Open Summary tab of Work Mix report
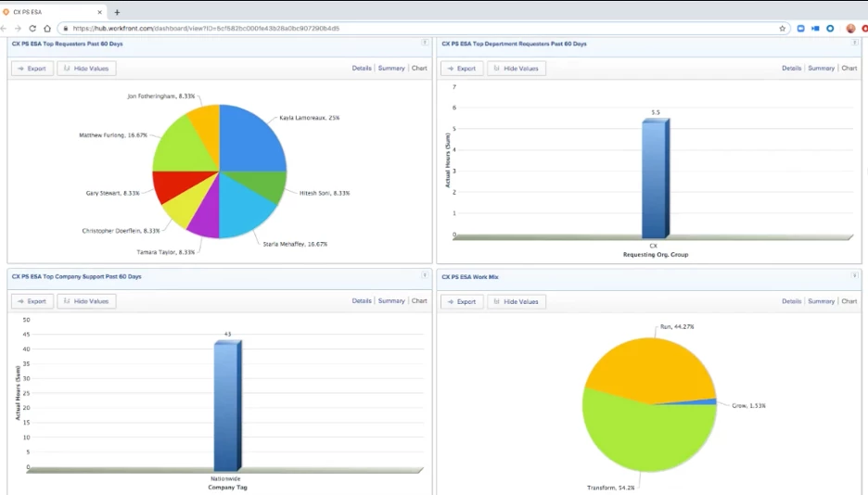 coord(821,301)
